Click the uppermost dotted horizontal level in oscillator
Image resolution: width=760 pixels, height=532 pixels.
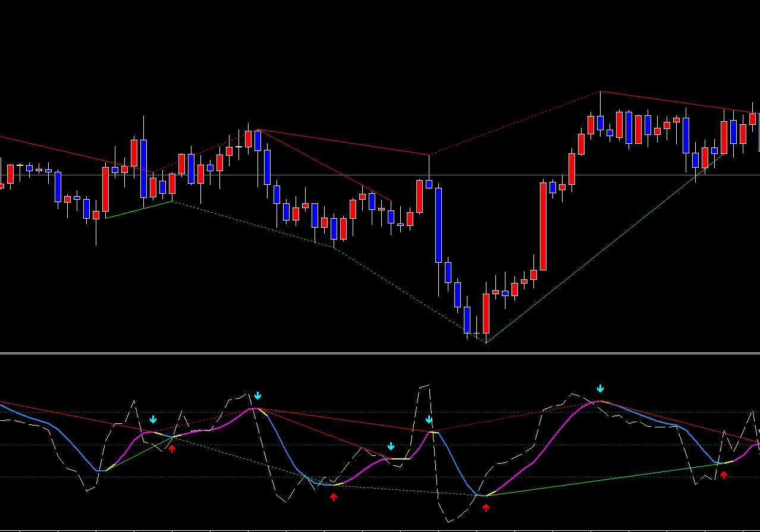pos(380,413)
